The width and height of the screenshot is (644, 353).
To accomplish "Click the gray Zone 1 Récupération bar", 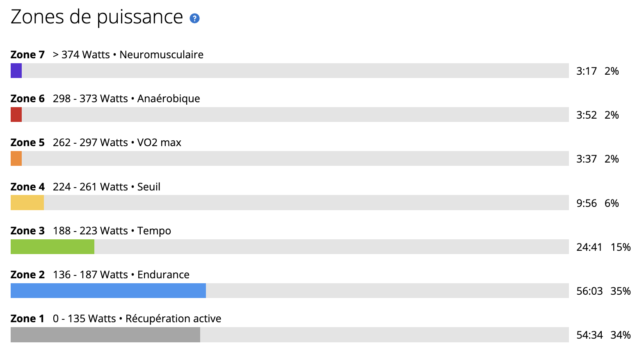I will click(105, 335).
